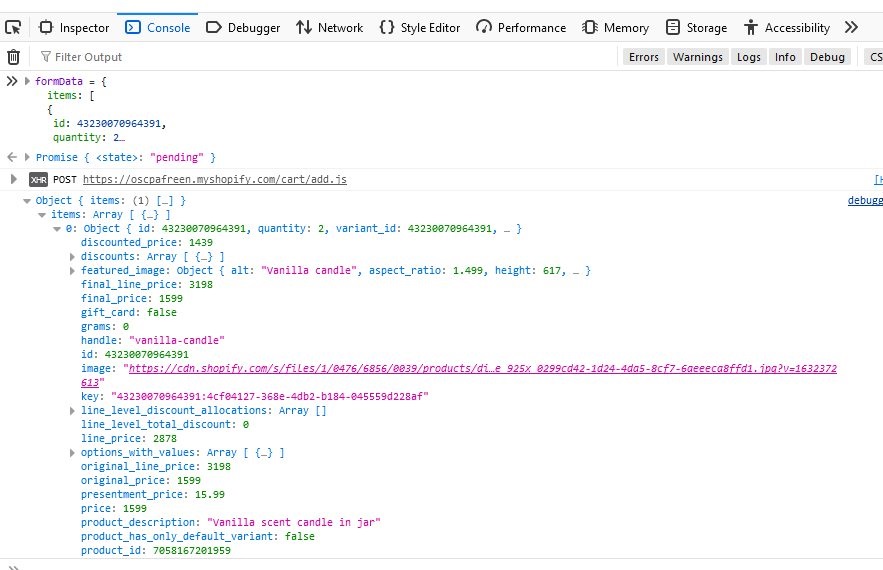Clear console output with trash icon
883x570 pixels.
pyautogui.click(x=13, y=57)
